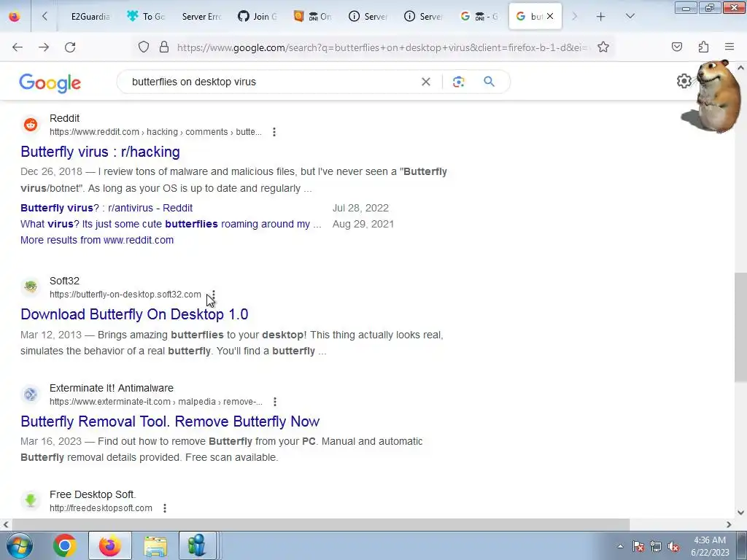Launch Chrome from the taskbar
747x560 pixels.
[x=65, y=545]
